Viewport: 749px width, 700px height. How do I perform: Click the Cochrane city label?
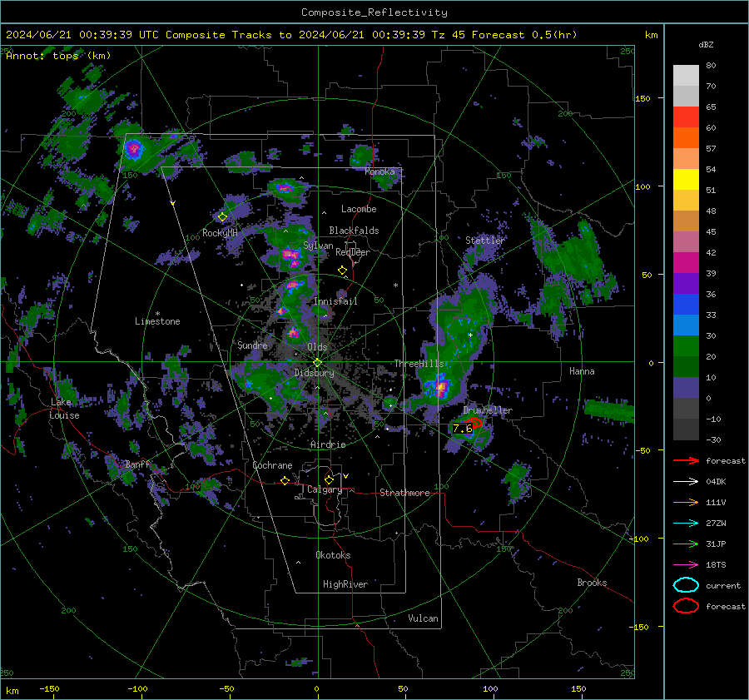pos(272,465)
